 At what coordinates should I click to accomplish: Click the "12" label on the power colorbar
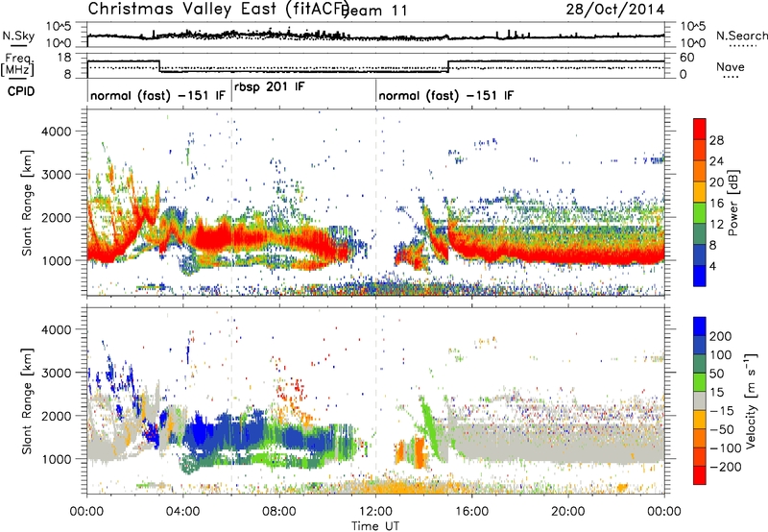pos(716,225)
